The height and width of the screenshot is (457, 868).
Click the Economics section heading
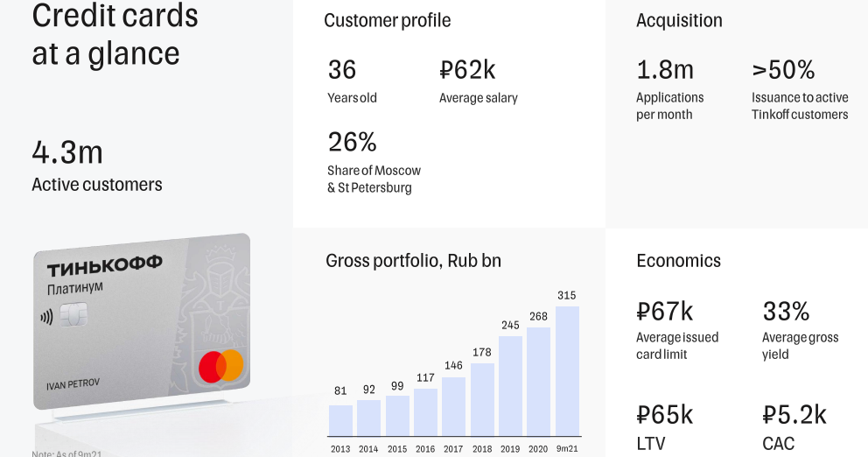coord(678,261)
